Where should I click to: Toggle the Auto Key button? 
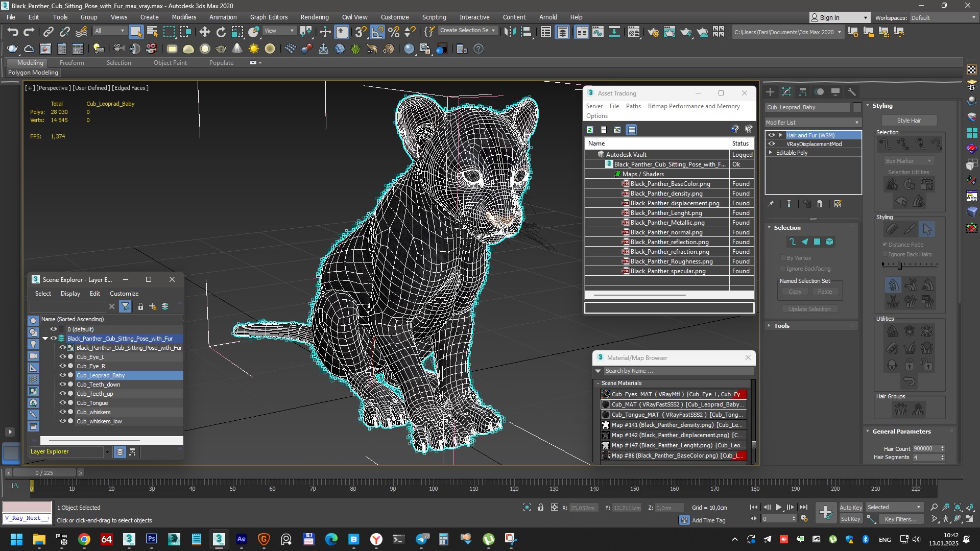click(x=851, y=507)
